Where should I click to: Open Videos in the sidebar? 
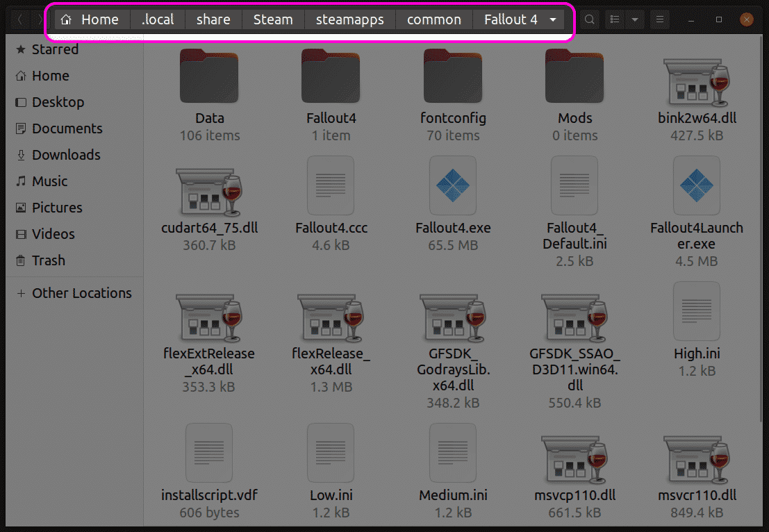[74, 234]
